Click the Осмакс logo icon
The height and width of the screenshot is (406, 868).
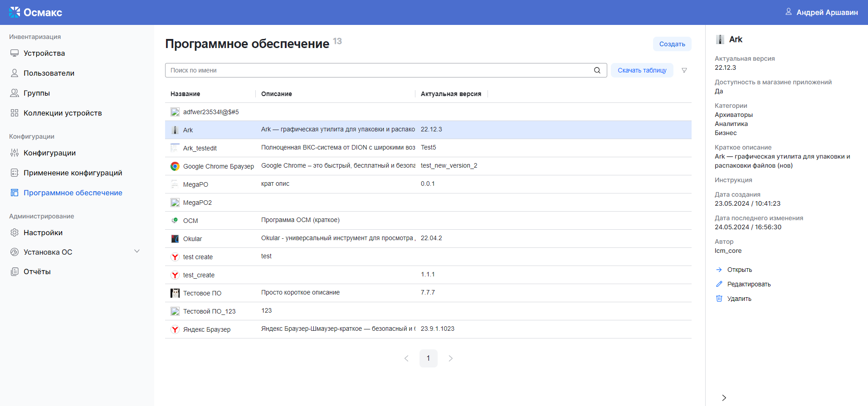pyautogui.click(x=15, y=12)
